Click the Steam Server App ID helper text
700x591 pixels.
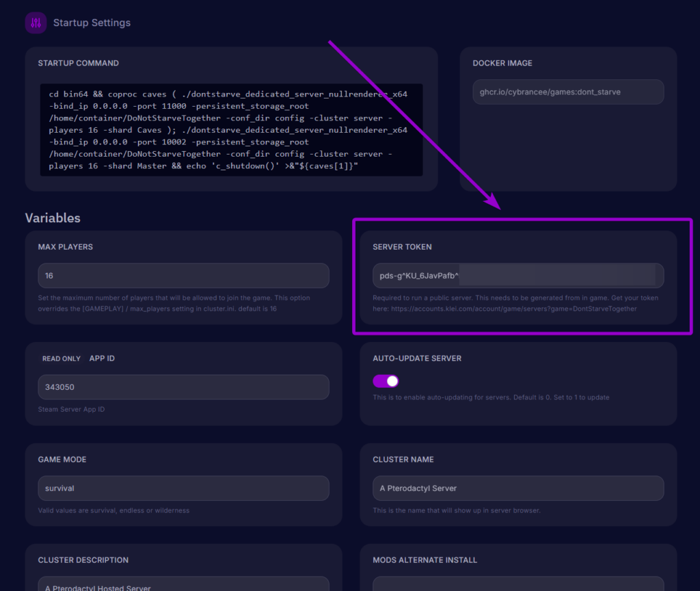71,409
